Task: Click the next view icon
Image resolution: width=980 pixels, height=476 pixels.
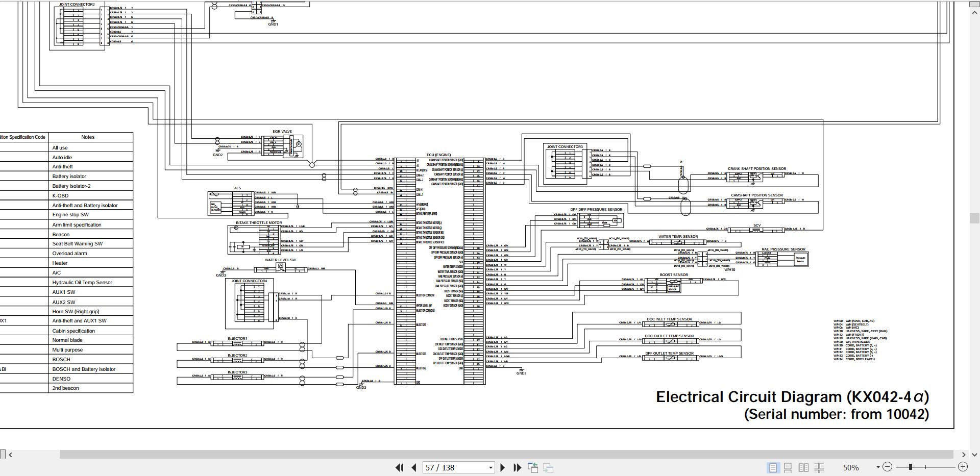Action: pyautogui.click(x=548, y=467)
